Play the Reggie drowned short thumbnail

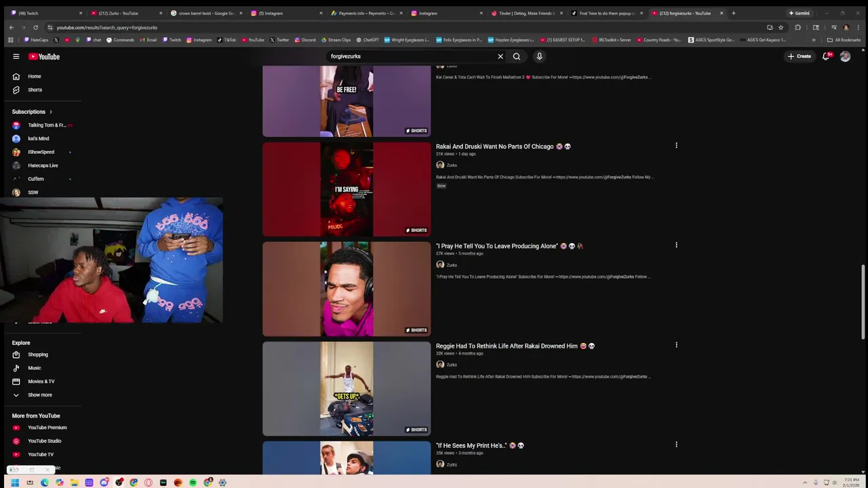pos(347,388)
